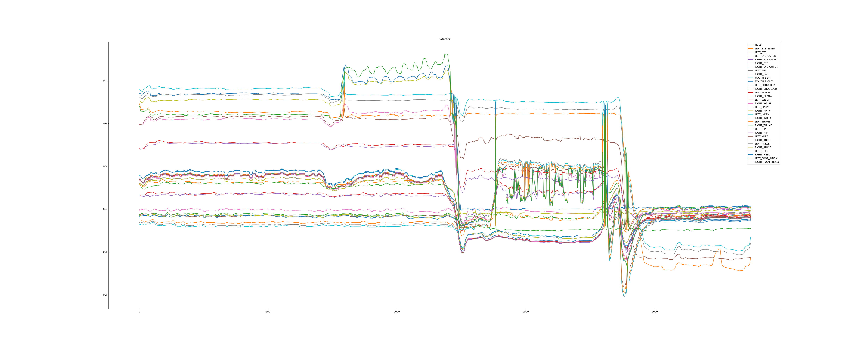Screen dimensions: 868x347
Task: Pick RIGHT_PINKY legend label
Action: [763, 111]
